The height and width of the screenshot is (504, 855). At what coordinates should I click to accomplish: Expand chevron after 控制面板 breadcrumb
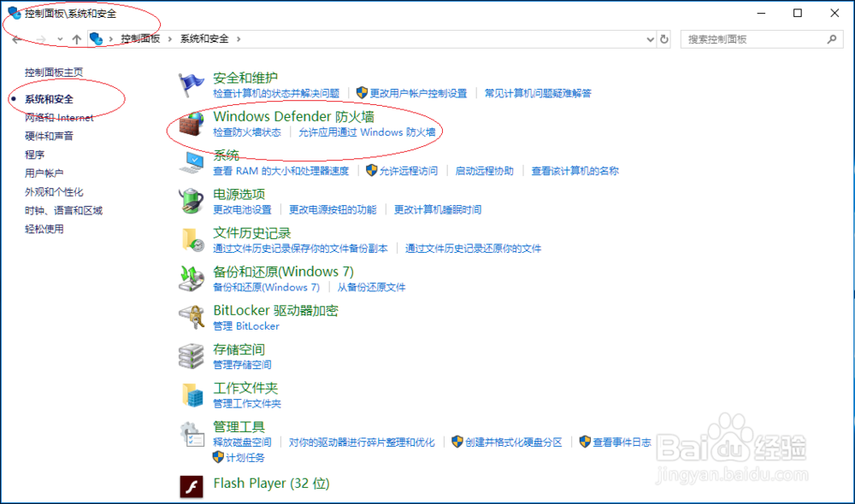(x=169, y=39)
